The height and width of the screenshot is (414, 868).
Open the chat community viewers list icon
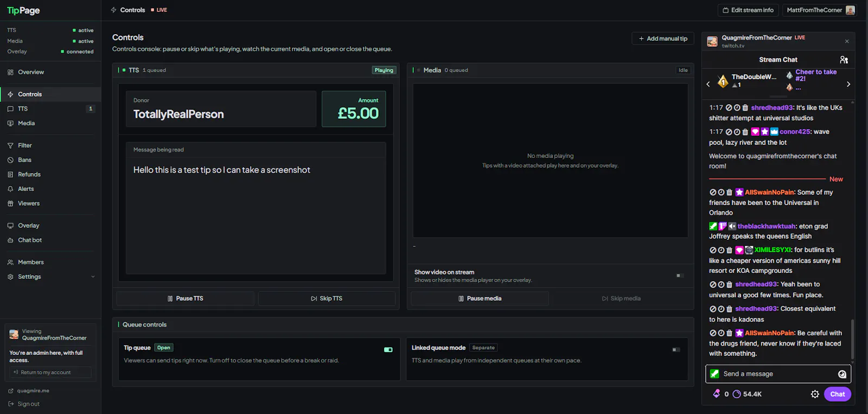(844, 60)
